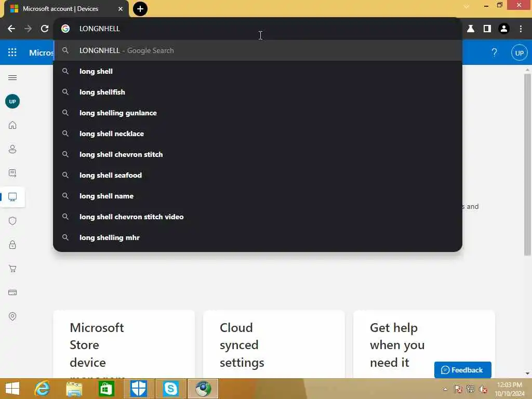Choose "long shell necklace" suggestion

(258, 134)
